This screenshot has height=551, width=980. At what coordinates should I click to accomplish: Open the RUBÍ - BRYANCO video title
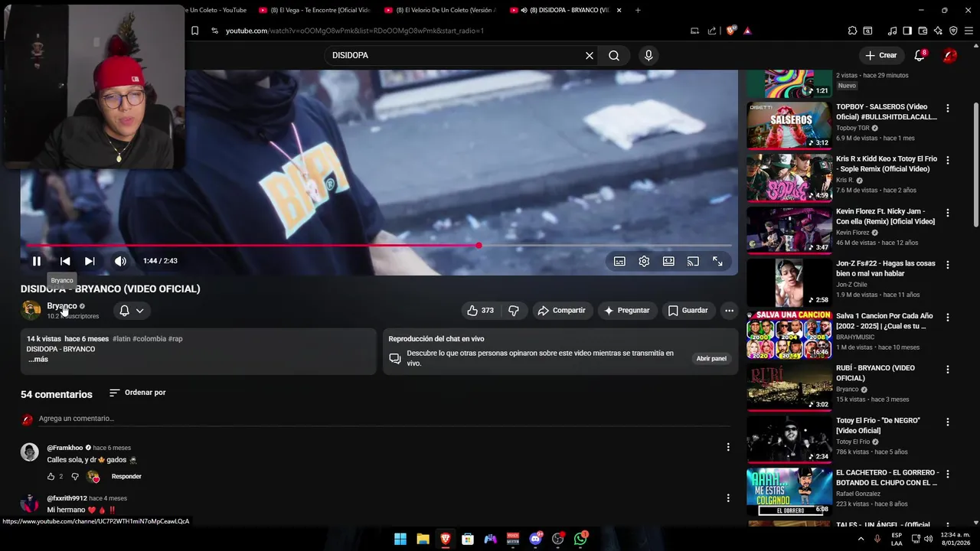tap(875, 373)
